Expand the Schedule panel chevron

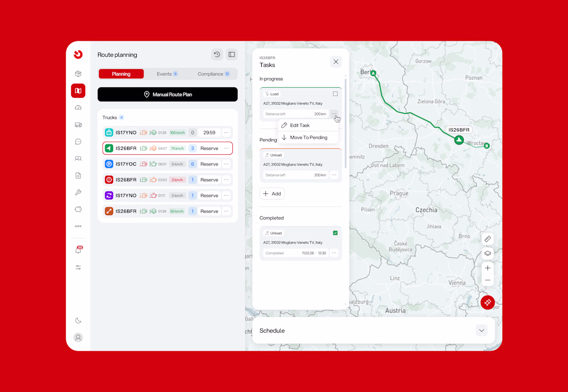tap(481, 331)
